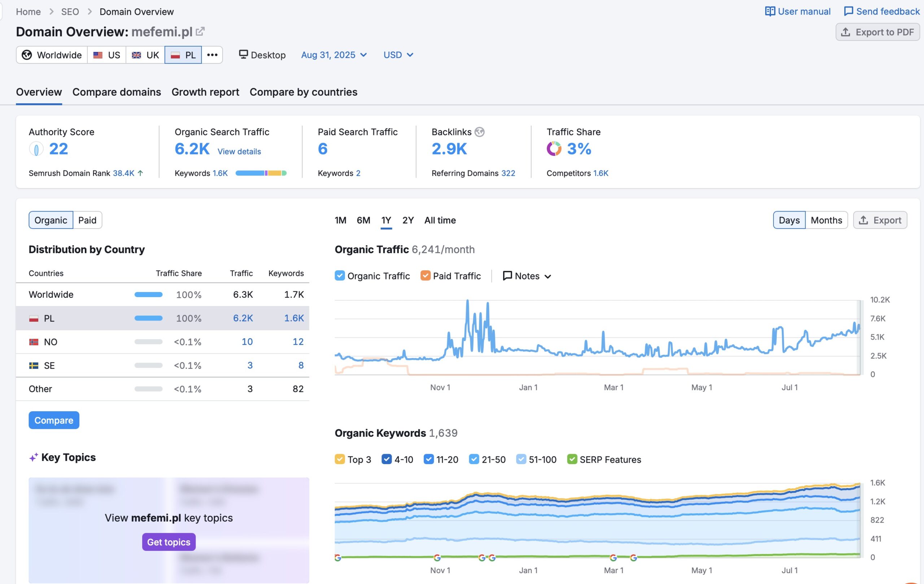
Task: Click the Desktop monitor icon
Action: 243,55
